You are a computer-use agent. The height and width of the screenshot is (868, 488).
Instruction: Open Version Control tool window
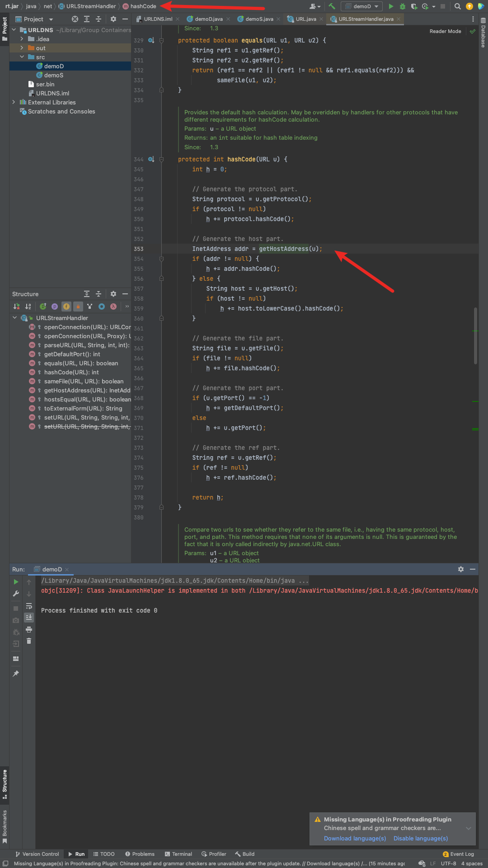tap(37, 854)
